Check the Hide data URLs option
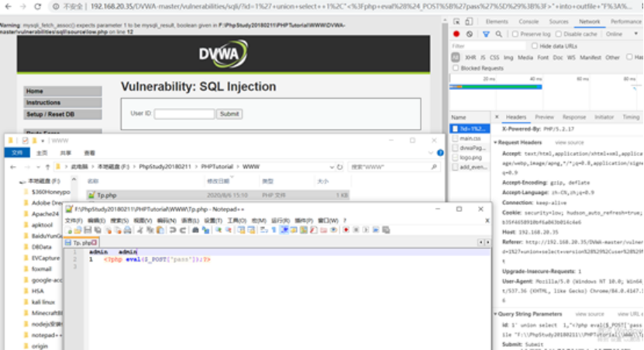The image size is (644, 350). (534, 46)
